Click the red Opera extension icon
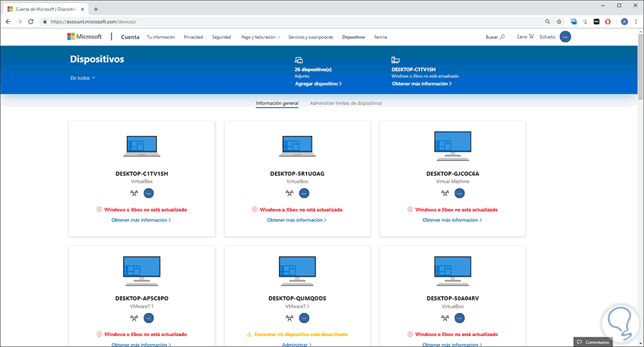 pyautogui.click(x=608, y=22)
